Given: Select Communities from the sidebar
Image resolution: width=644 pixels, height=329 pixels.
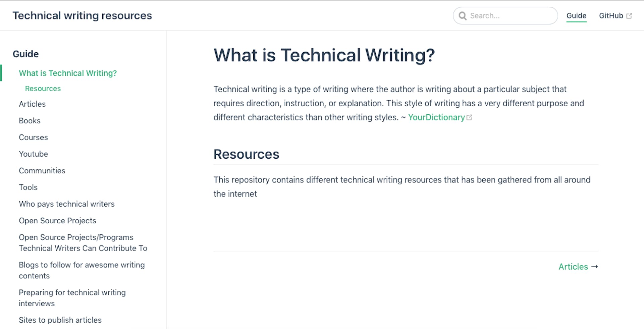Looking at the screenshot, I should (x=42, y=170).
